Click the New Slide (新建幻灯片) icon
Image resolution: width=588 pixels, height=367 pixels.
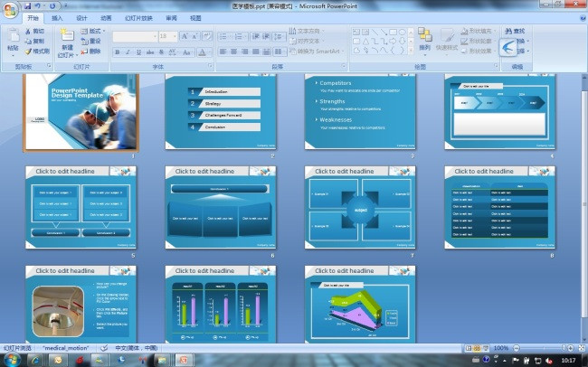[68, 36]
